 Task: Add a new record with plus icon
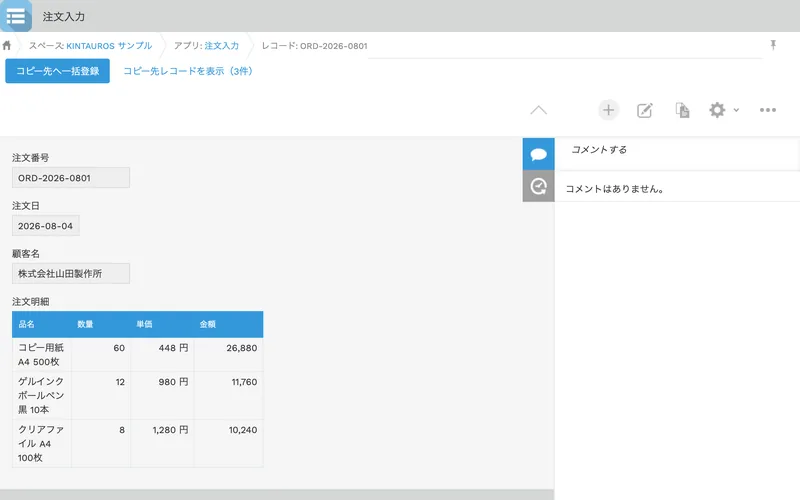tap(608, 110)
